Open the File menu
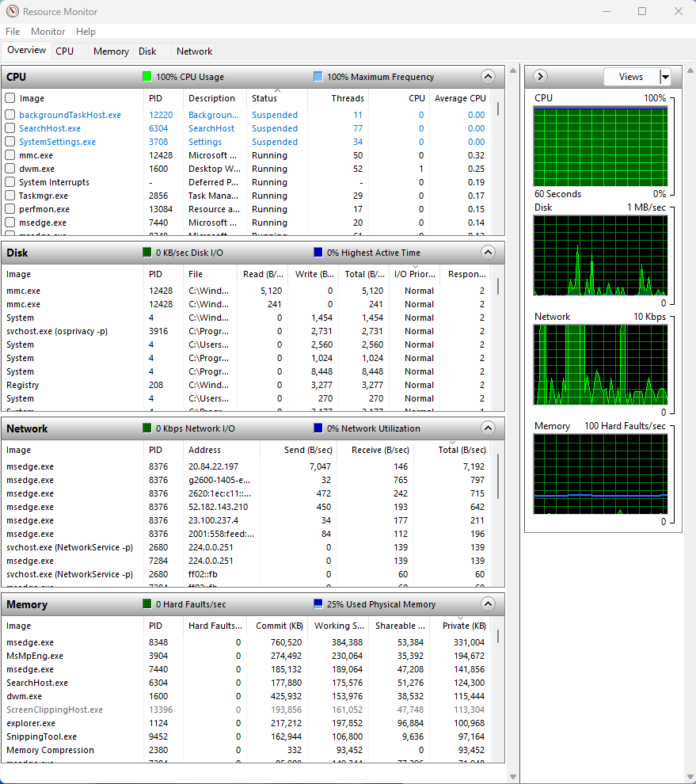696x784 pixels. click(x=13, y=32)
